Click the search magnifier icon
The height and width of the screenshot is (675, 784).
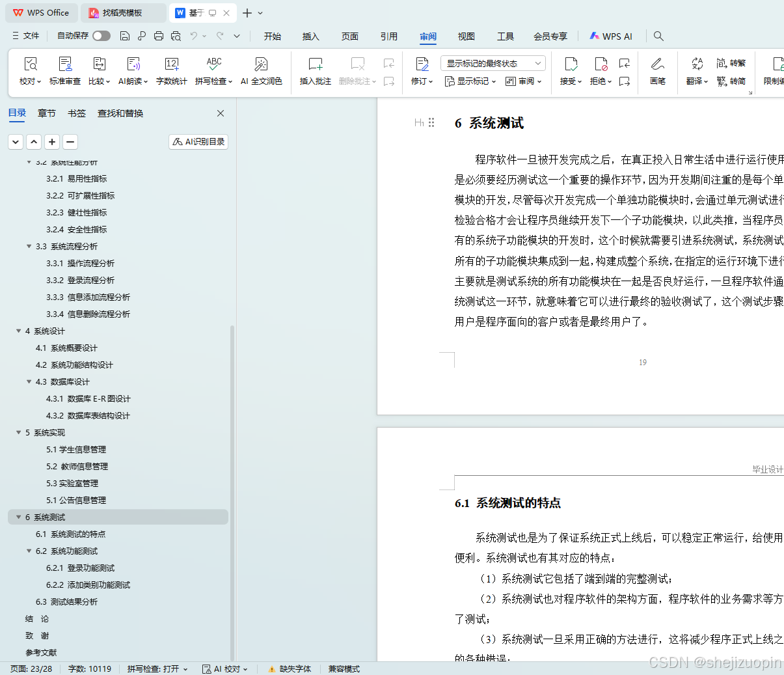(658, 36)
